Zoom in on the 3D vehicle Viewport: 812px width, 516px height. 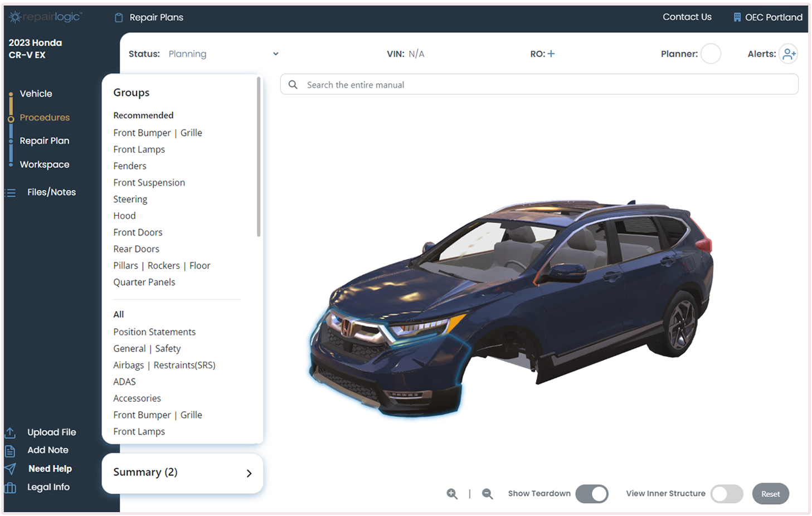point(452,494)
